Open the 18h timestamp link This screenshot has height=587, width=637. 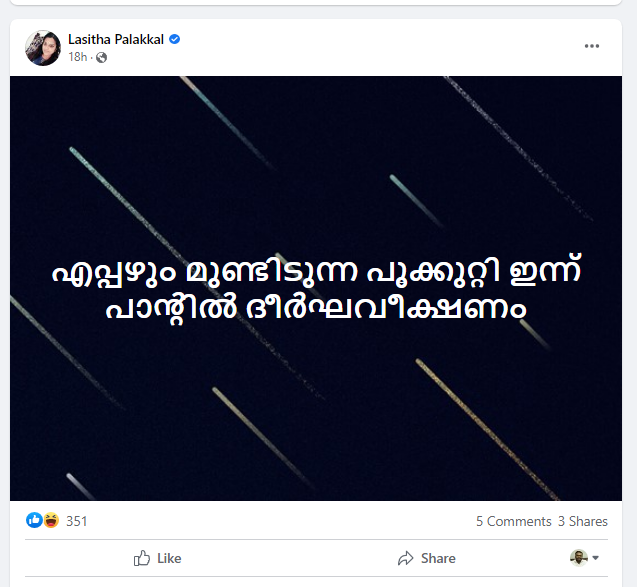77,58
